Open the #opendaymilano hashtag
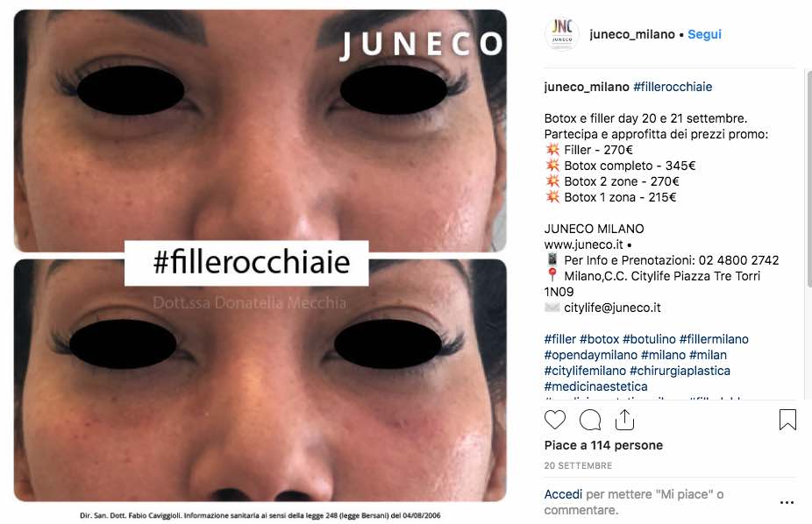Image resolution: width=812 pixels, height=524 pixels. [x=590, y=355]
